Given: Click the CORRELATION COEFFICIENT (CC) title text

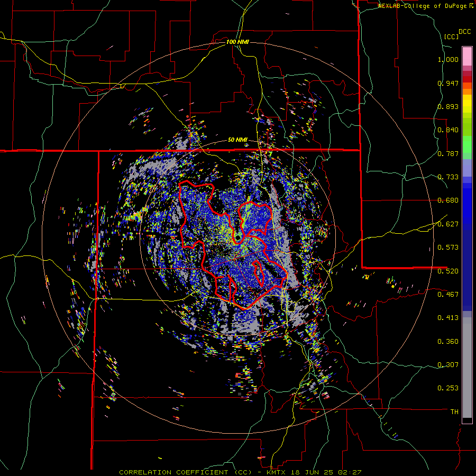Looking at the screenshot, I should [186, 472].
